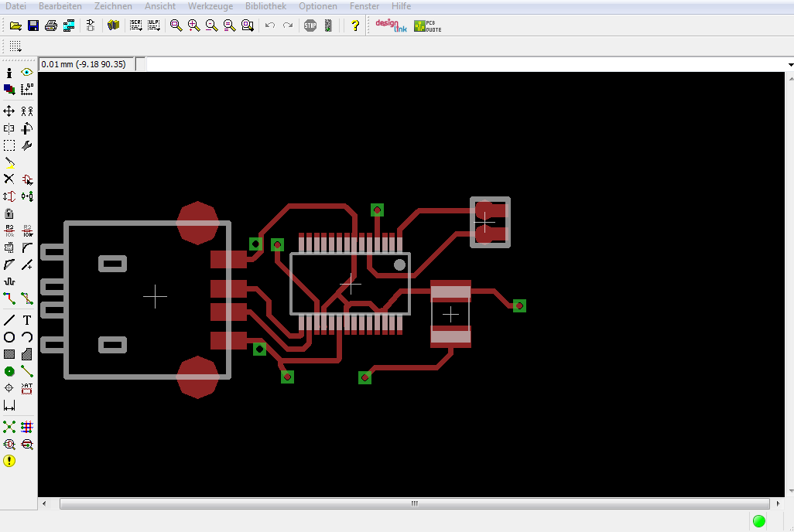Select the Ripup tool
Viewport: 794px width, 532px height.
point(27,298)
